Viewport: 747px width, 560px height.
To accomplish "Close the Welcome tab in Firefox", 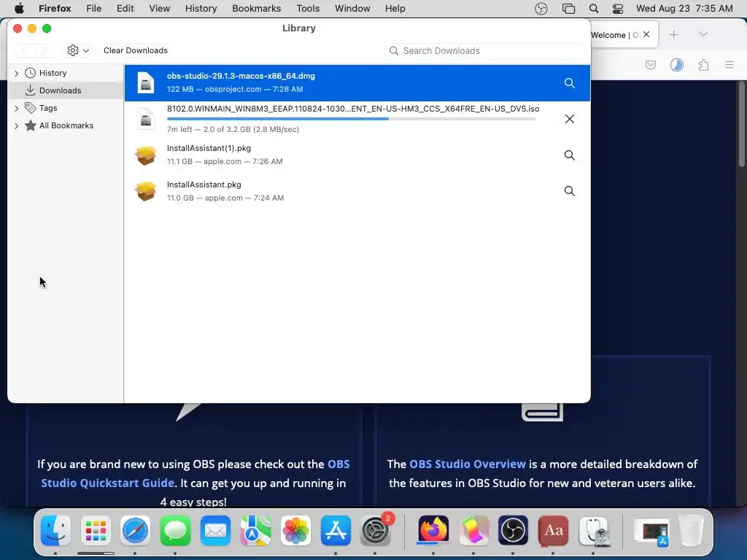I will 646,34.
